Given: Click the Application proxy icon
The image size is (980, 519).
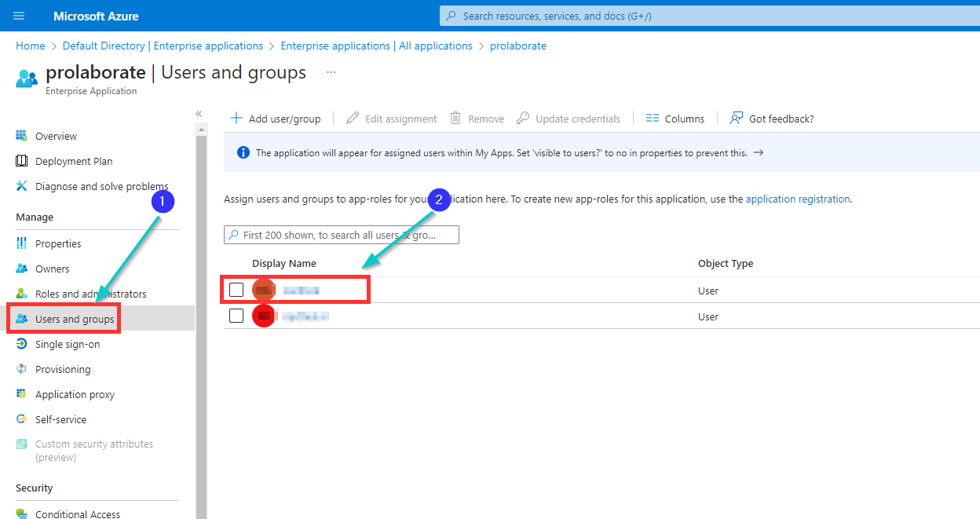Looking at the screenshot, I should pyautogui.click(x=21, y=394).
